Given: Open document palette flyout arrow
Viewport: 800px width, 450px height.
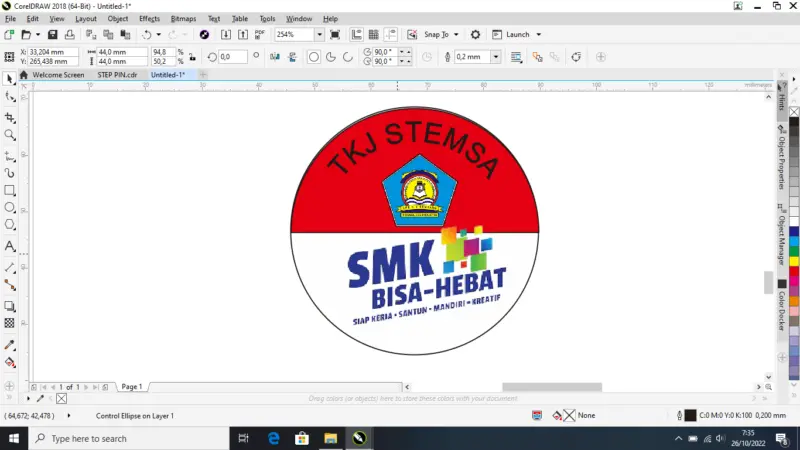Looking at the screenshot, I should [x=28, y=398].
